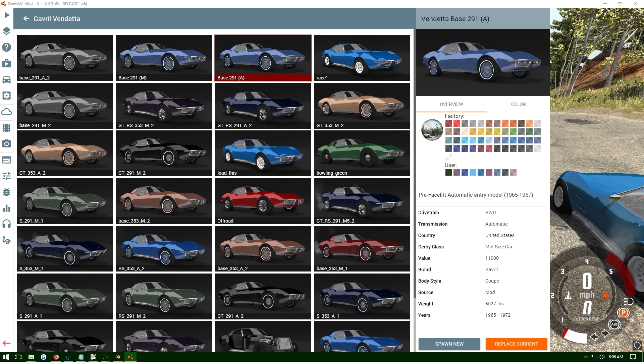644x362 pixels.
Task: Open the help question mark icon
Action: click(x=7, y=47)
